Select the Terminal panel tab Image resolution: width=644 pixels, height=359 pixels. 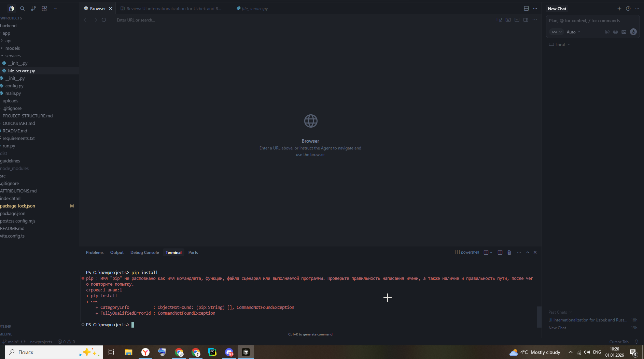173,253
